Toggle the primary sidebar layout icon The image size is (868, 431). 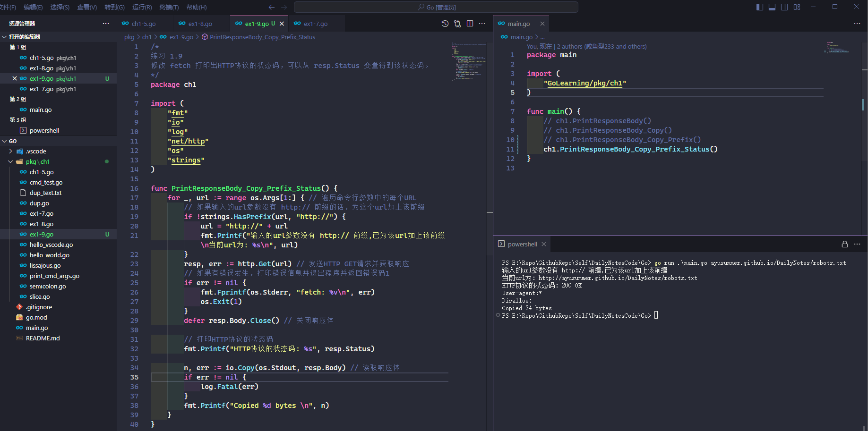pos(760,7)
